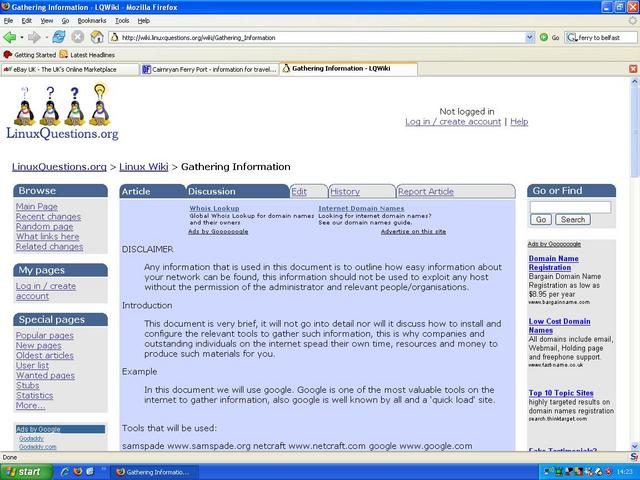This screenshot has height=480, width=640.
Task: Open the Help link in header
Action: (x=519, y=122)
